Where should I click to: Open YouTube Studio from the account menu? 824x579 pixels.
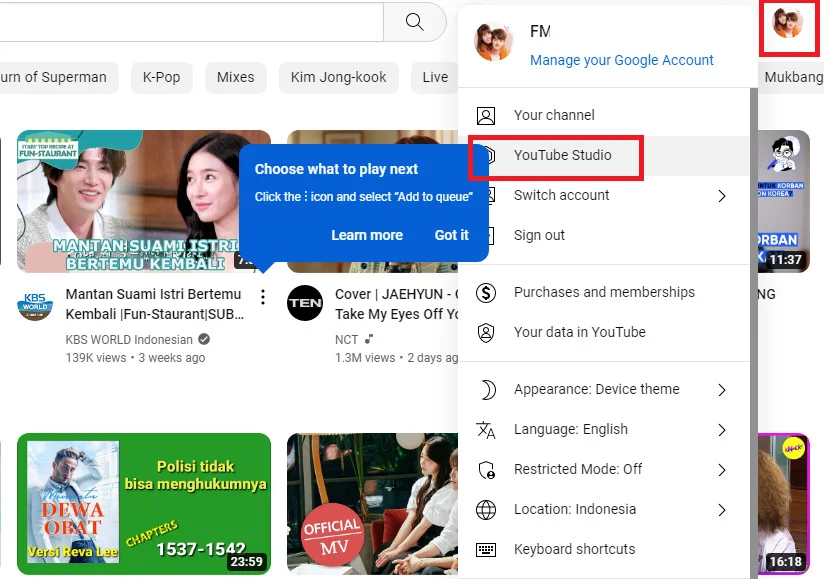point(604,156)
